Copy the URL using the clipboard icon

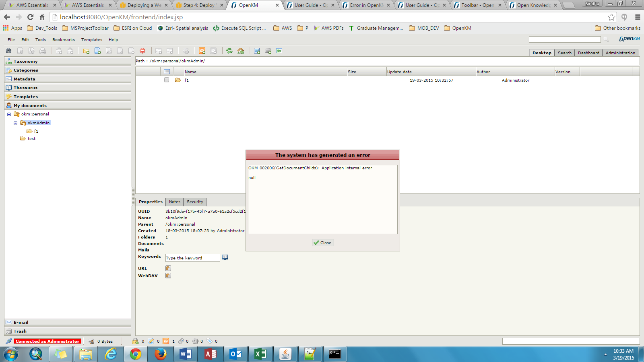[x=168, y=268]
